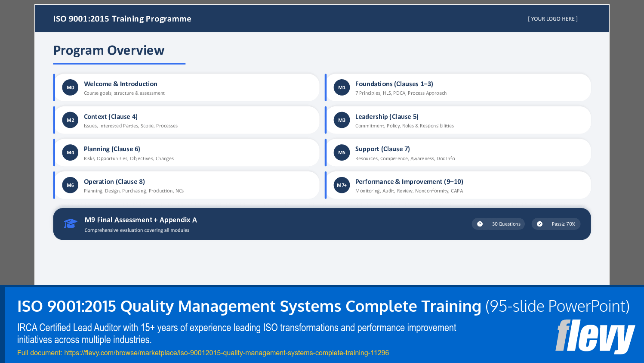Select the M6 Operation module badge

coord(70,185)
